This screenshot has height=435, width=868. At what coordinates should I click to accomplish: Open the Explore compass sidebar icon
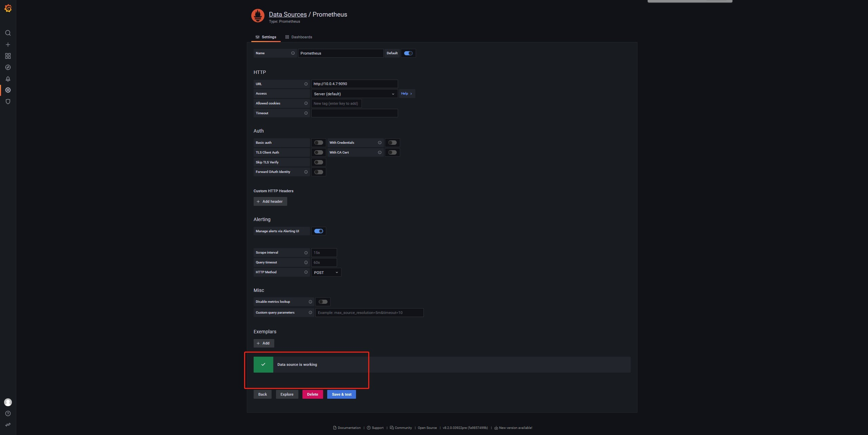point(8,67)
